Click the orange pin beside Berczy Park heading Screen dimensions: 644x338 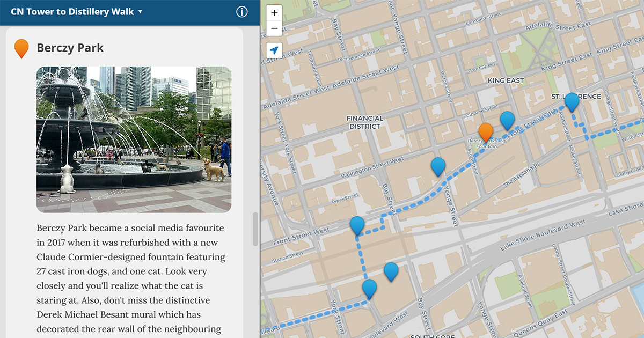coord(21,48)
